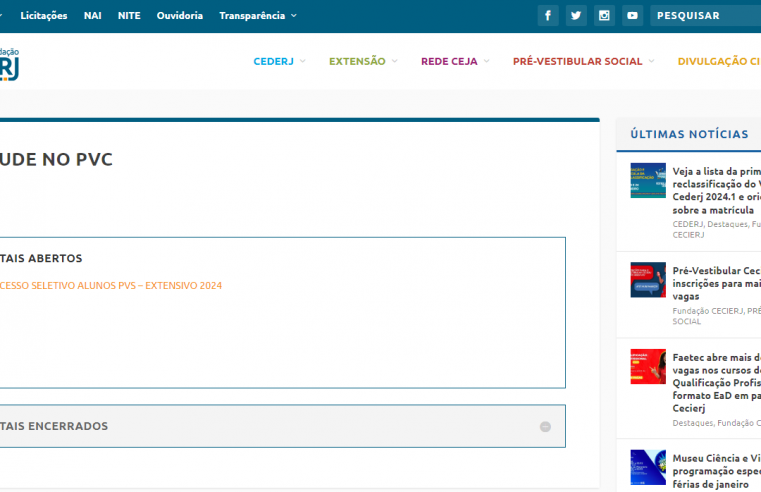Expand the REDE CEJA menu chevron
Screen dimensions: 761x492
click(487, 61)
